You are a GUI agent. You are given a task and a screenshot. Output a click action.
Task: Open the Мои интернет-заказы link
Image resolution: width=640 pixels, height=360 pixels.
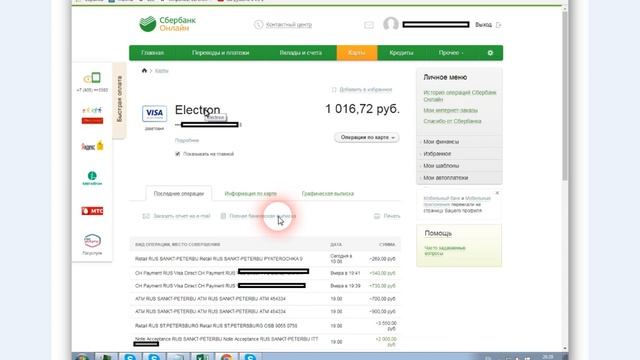click(450, 110)
